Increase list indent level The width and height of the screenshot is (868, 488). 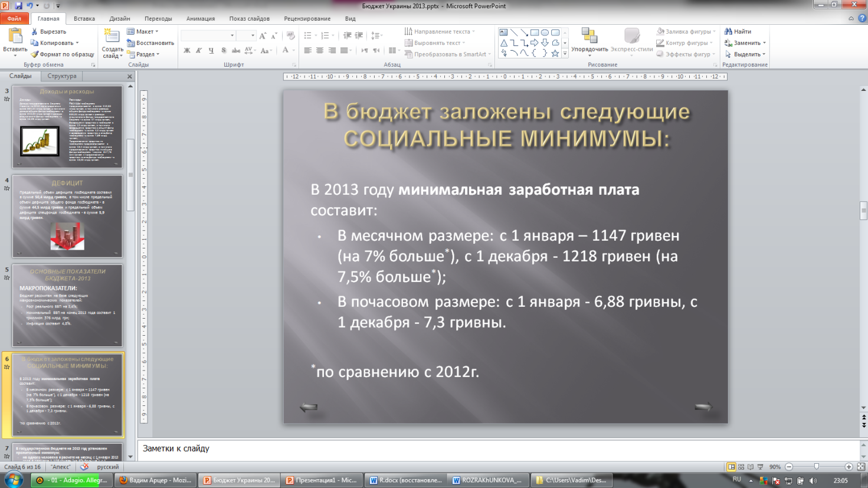point(359,36)
